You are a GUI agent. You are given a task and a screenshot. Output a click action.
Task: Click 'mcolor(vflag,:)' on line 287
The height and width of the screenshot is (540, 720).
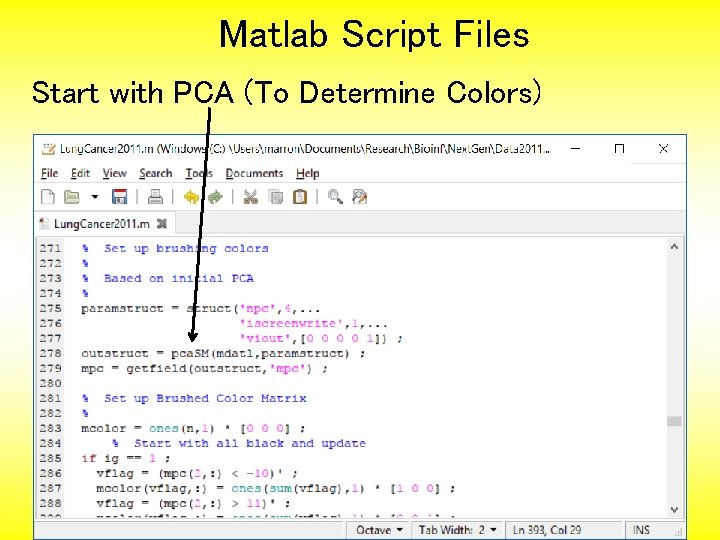[x=152, y=489]
